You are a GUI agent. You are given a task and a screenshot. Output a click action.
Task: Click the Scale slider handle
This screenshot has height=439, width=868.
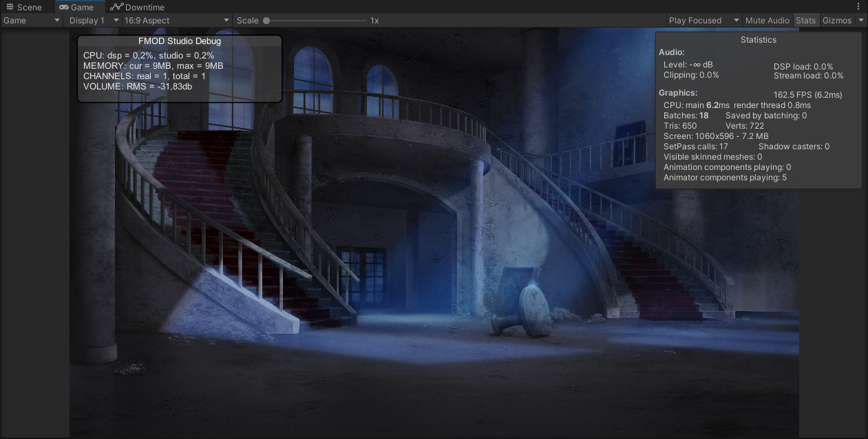click(266, 21)
